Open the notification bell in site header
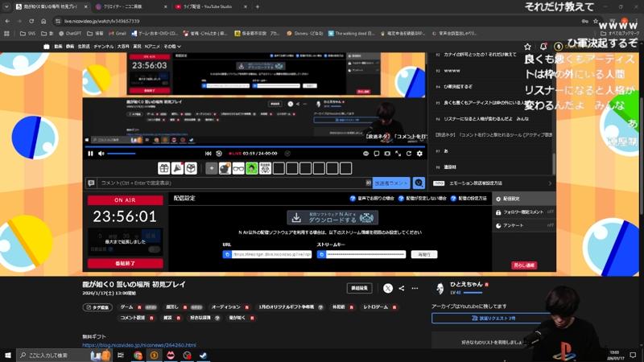 click(x=543, y=47)
